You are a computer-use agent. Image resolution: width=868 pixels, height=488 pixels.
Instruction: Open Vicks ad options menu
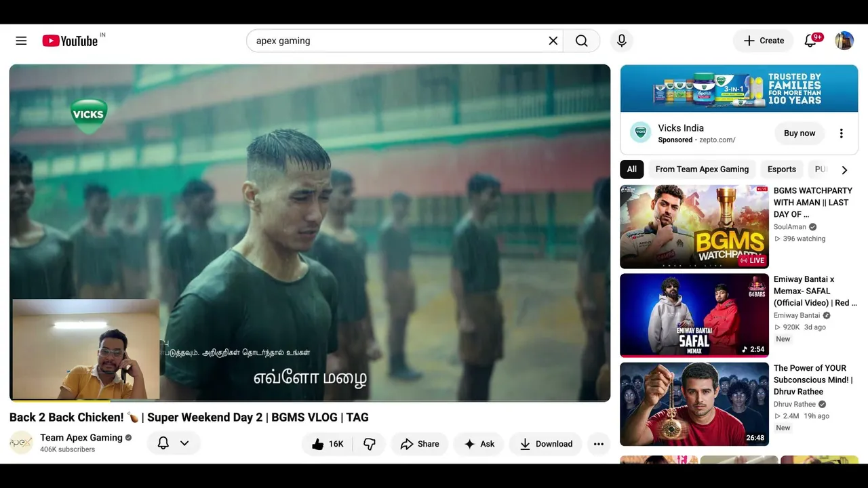point(842,134)
